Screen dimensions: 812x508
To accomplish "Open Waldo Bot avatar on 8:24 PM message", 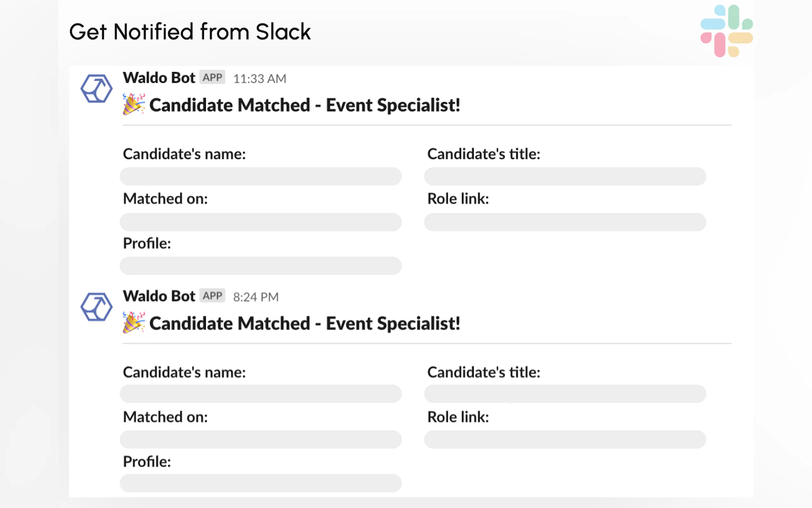I will 96,307.
